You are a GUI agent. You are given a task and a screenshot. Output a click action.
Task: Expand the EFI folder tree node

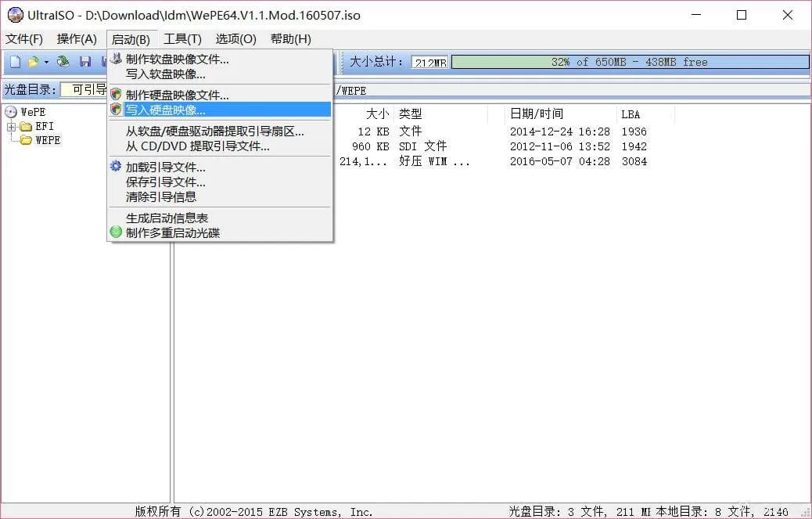[11, 126]
